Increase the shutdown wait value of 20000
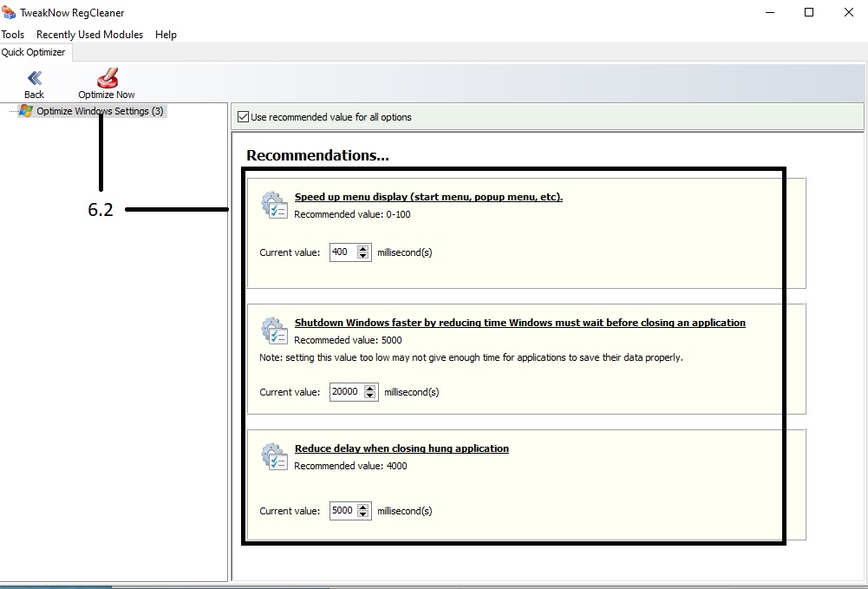The image size is (868, 589). pyautogui.click(x=369, y=388)
